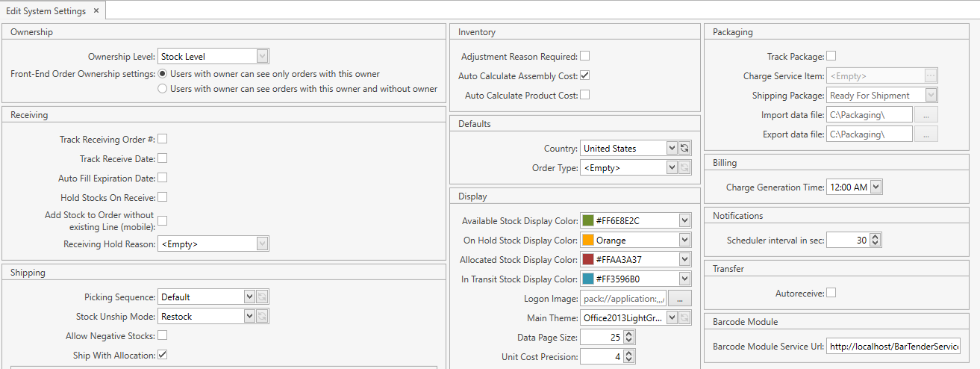Uncheck Auto Calculate Assembly Cost
This screenshot has height=369, width=980.
(x=585, y=75)
